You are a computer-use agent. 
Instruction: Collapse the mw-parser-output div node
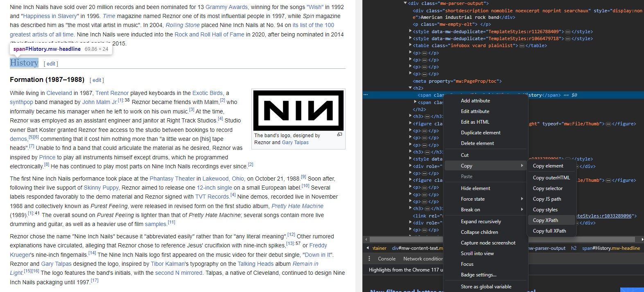pos(405,3)
